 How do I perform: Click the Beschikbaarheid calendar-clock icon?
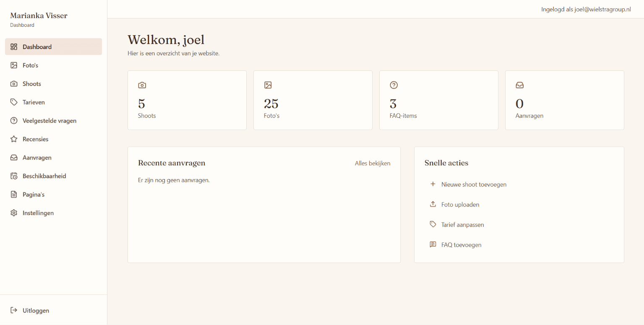click(14, 176)
